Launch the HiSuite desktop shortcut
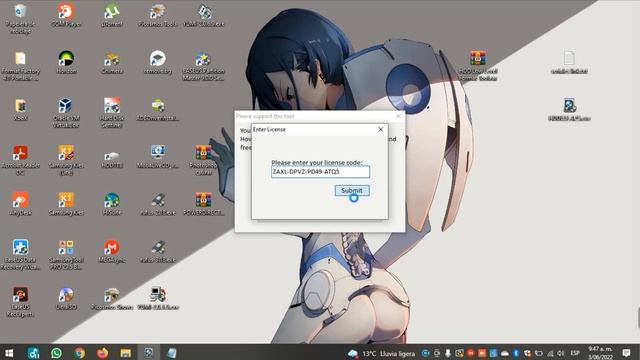 click(x=112, y=204)
